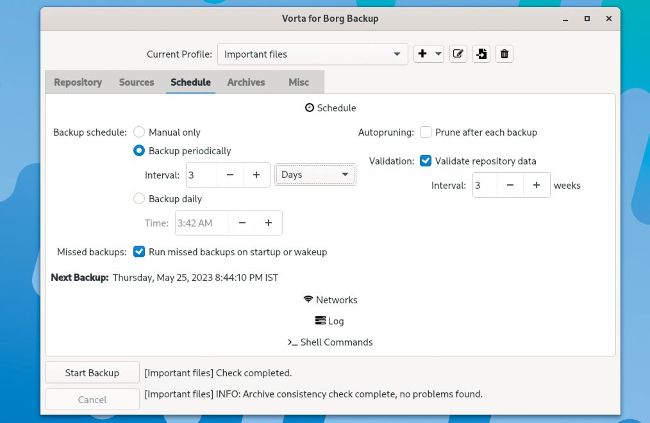
Task: Add a new profile with plus icon
Action: click(422, 54)
